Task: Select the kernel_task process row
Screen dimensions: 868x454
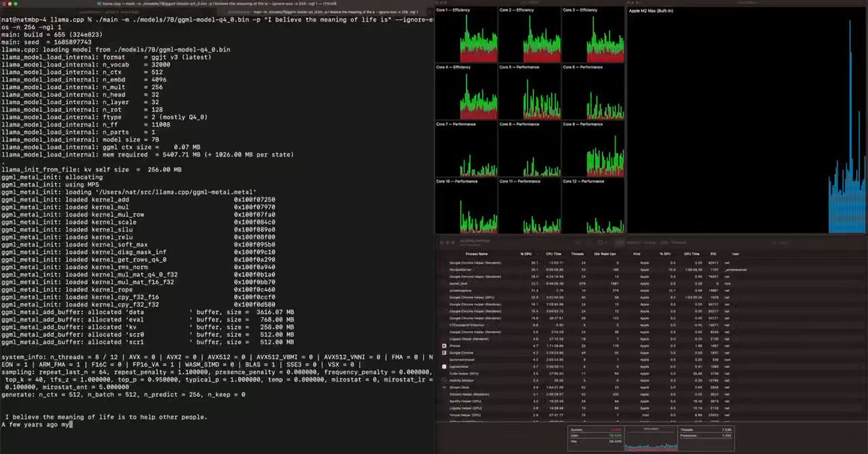Action: click(x=651, y=283)
